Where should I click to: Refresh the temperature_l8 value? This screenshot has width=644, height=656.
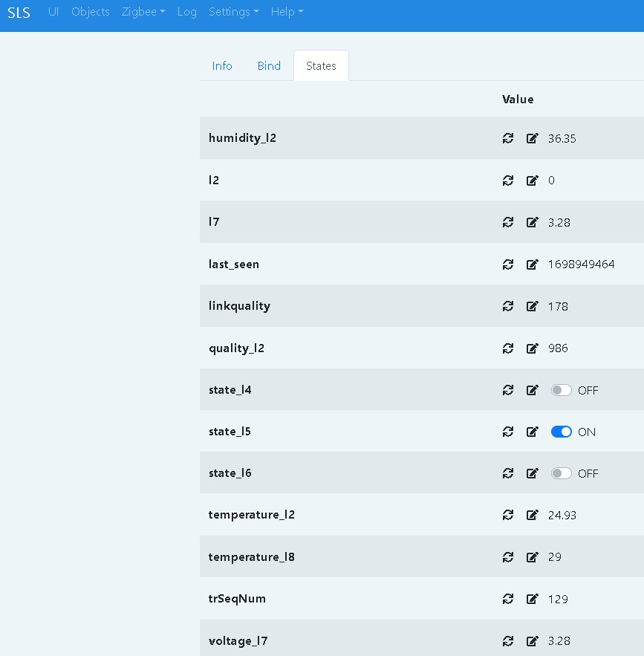pos(507,557)
